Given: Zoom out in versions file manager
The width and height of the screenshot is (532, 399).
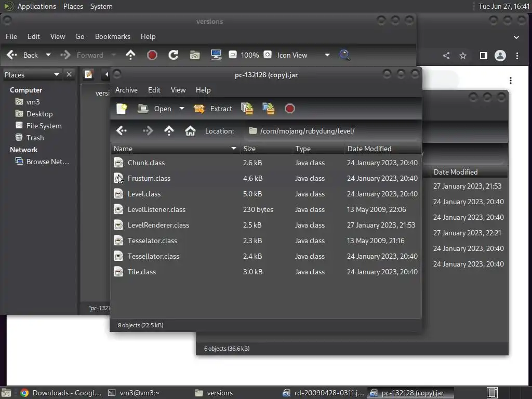Looking at the screenshot, I should (x=232, y=55).
